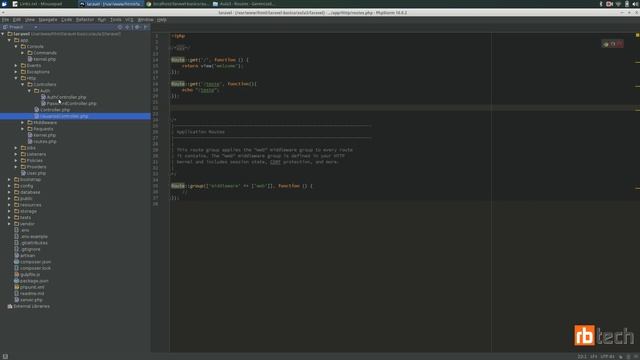Screen dimensions: 640x360
Task: Select User.php file
Action: pos(33,173)
